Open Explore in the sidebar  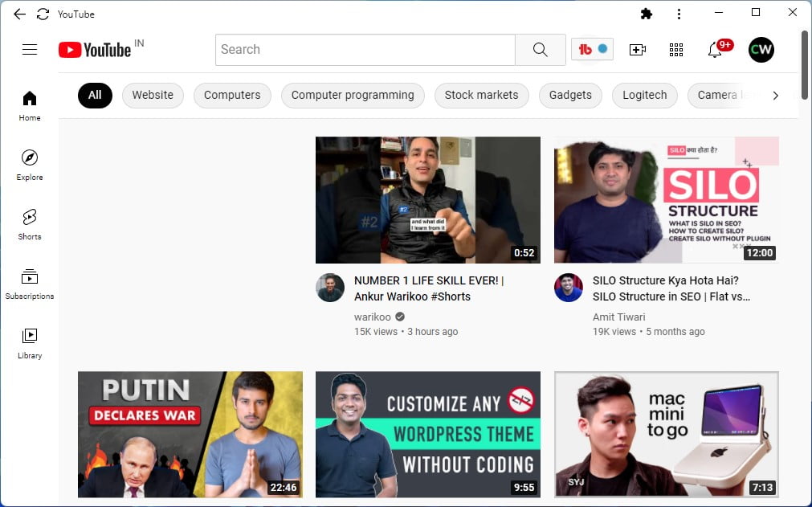click(x=30, y=166)
